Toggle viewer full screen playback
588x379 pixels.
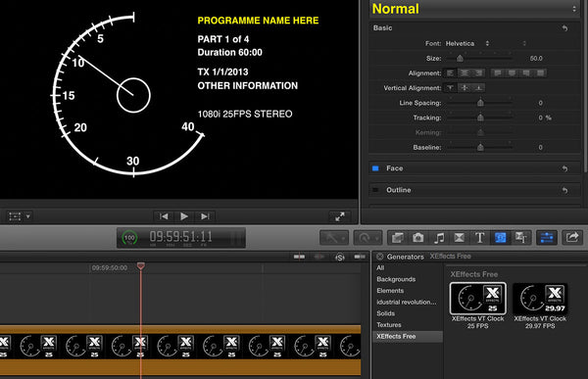click(x=340, y=216)
